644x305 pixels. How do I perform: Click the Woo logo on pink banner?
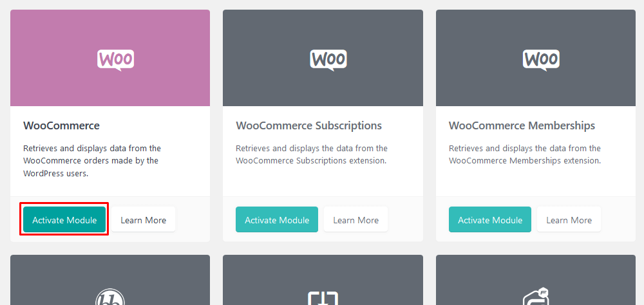[115, 60]
